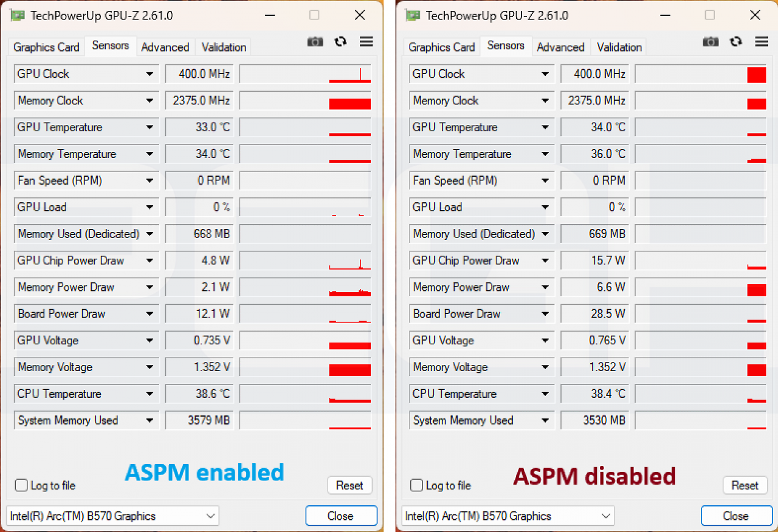Click Memory Power Draw graph in left window
The height and width of the screenshot is (532, 778).
click(305, 287)
